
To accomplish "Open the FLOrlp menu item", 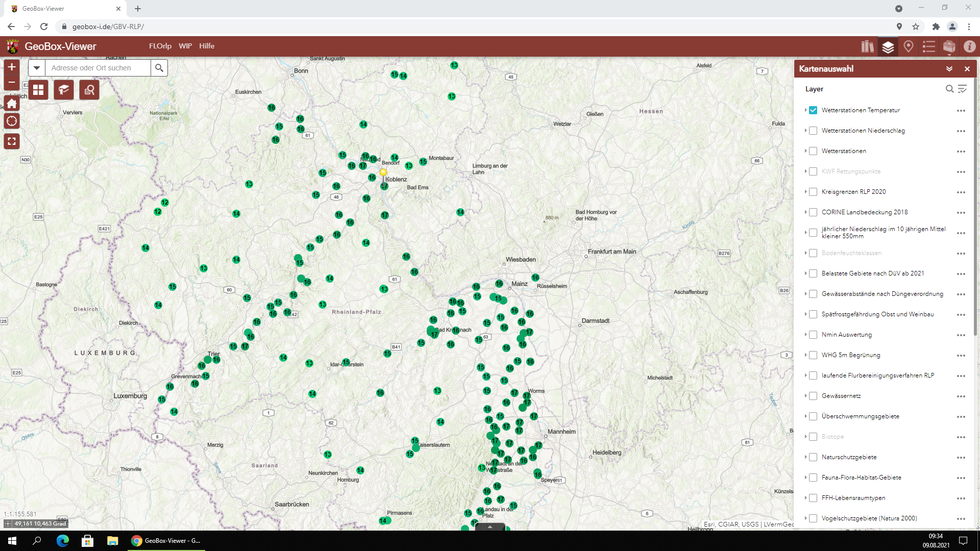I will (x=160, y=46).
